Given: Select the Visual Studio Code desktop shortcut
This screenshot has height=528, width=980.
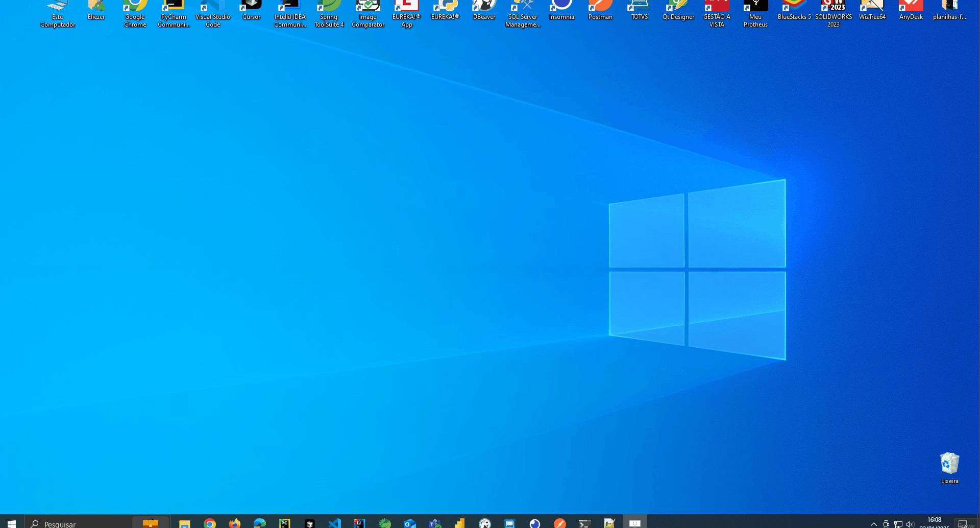Looking at the screenshot, I should (x=213, y=14).
